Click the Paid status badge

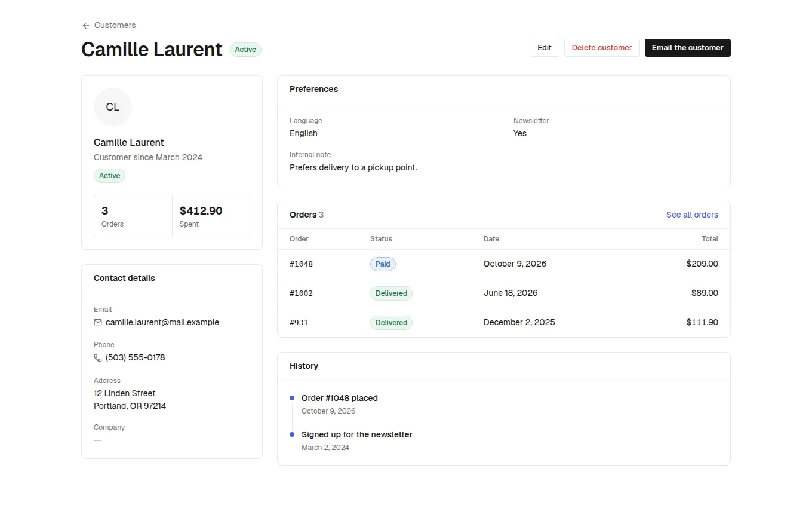click(383, 264)
